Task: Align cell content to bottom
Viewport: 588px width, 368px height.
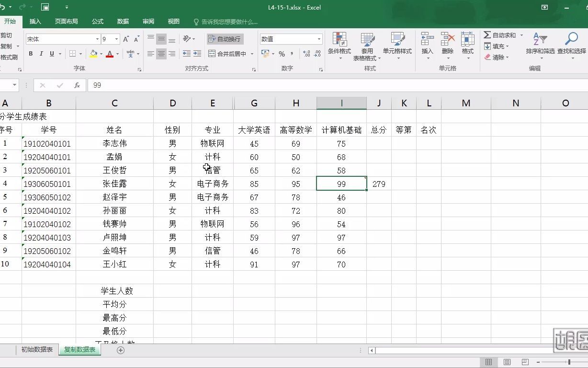Action: click(x=172, y=39)
